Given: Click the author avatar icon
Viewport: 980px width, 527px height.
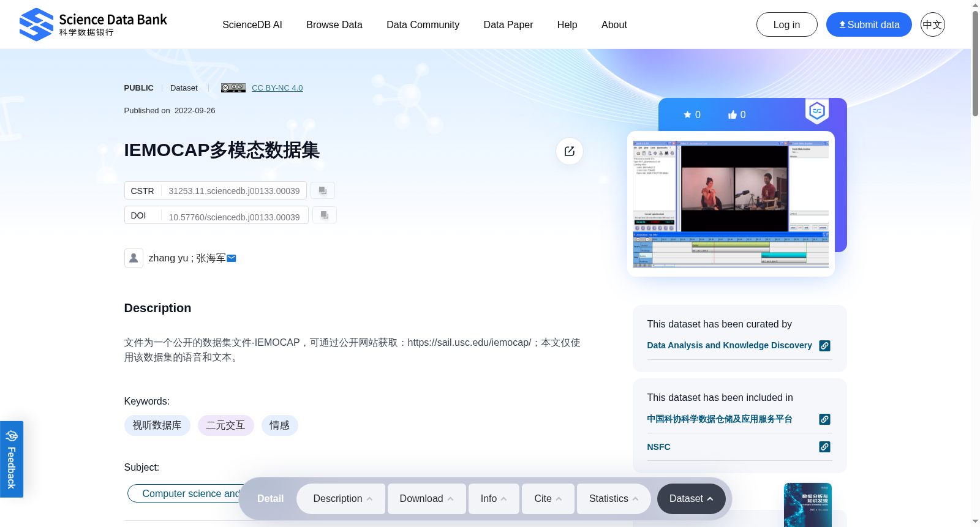Looking at the screenshot, I should [x=134, y=258].
